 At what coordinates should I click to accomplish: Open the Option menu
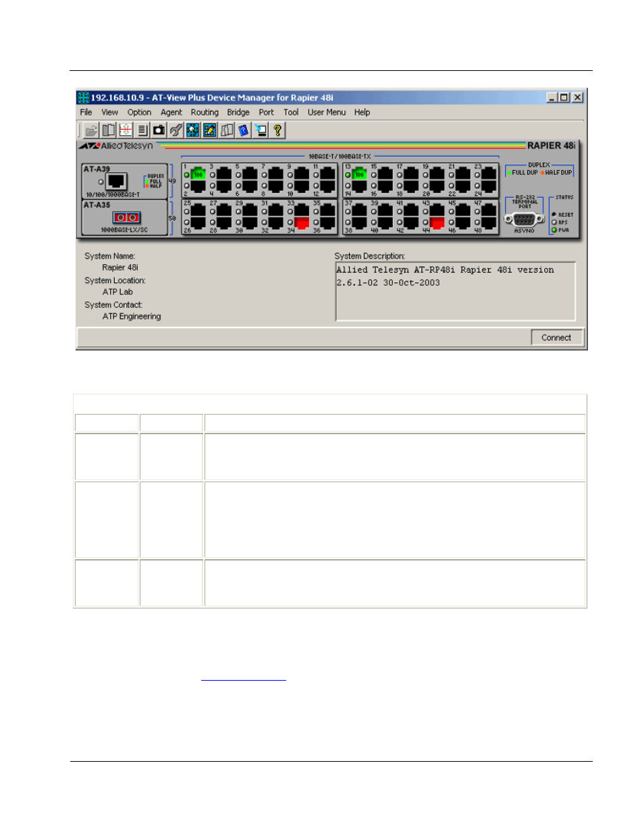(139, 113)
